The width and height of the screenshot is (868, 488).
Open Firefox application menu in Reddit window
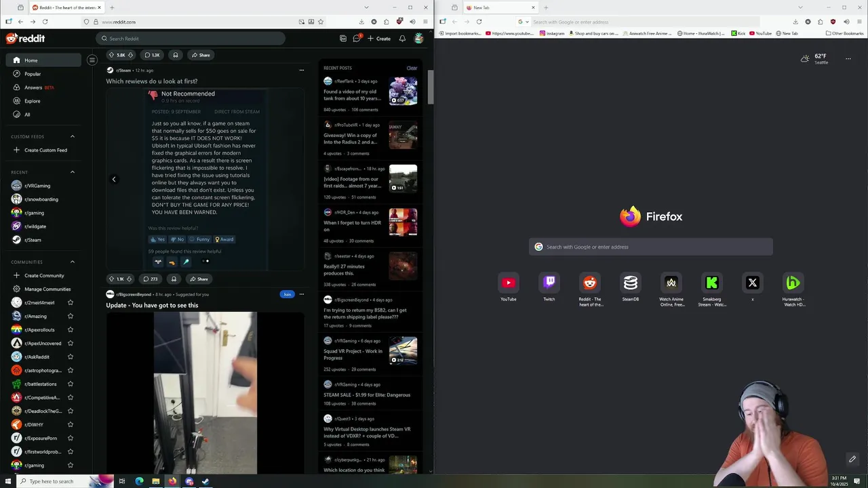pos(425,22)
